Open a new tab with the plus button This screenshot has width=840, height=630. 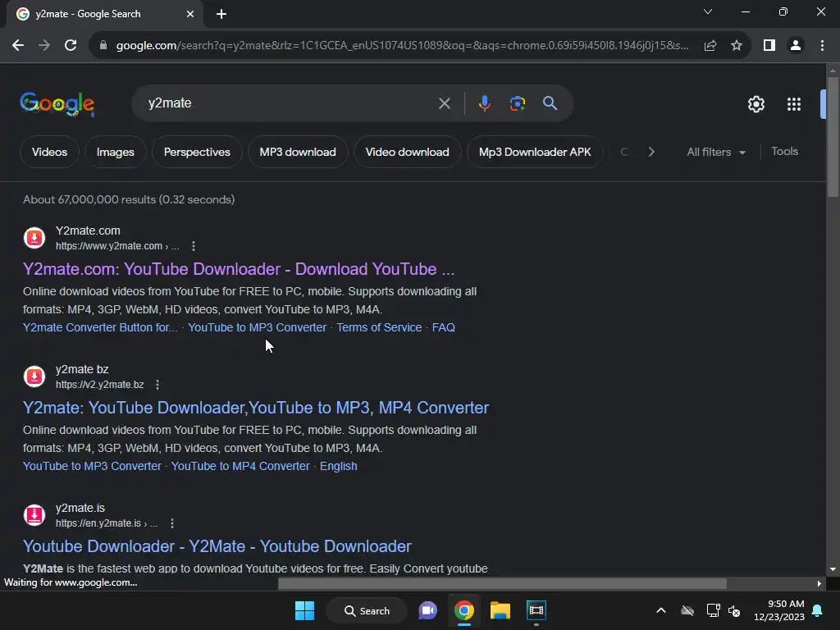[x=221, y=14]
